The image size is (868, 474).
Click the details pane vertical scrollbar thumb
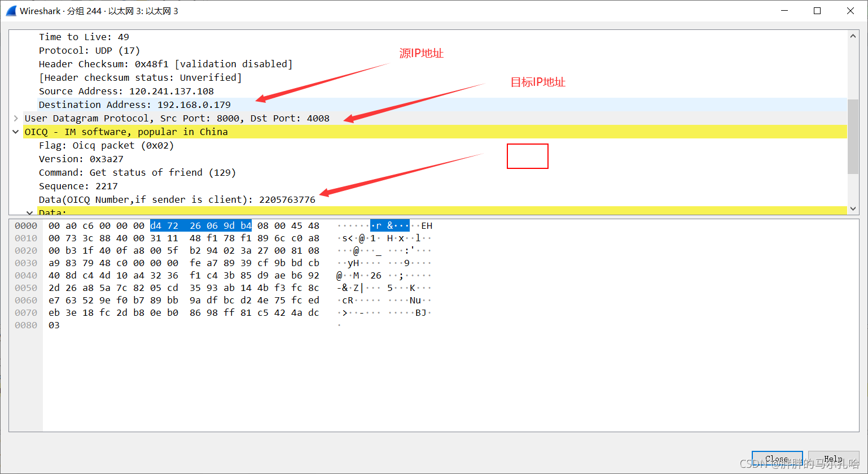pos(853,137)
